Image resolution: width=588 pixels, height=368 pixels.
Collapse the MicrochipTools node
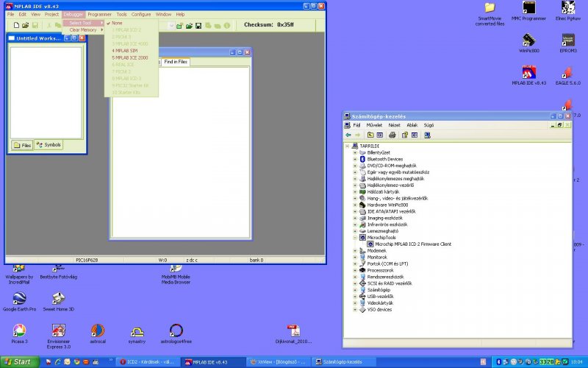pyautogui.click(x=355, y=237)
